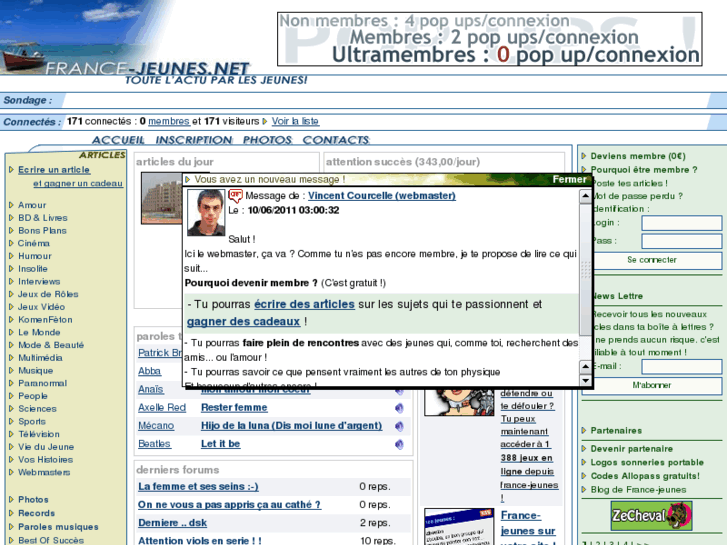This screenshot has height=545, width=727.
Task: Open the Jeux de Rôles category
Action: click(48, 294)
